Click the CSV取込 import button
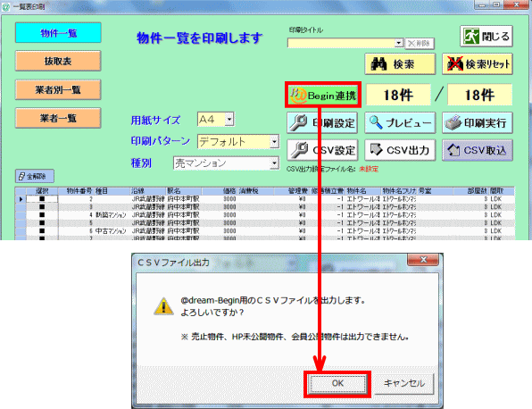Screen dimensions: 532x409 [x=478, y=150]
